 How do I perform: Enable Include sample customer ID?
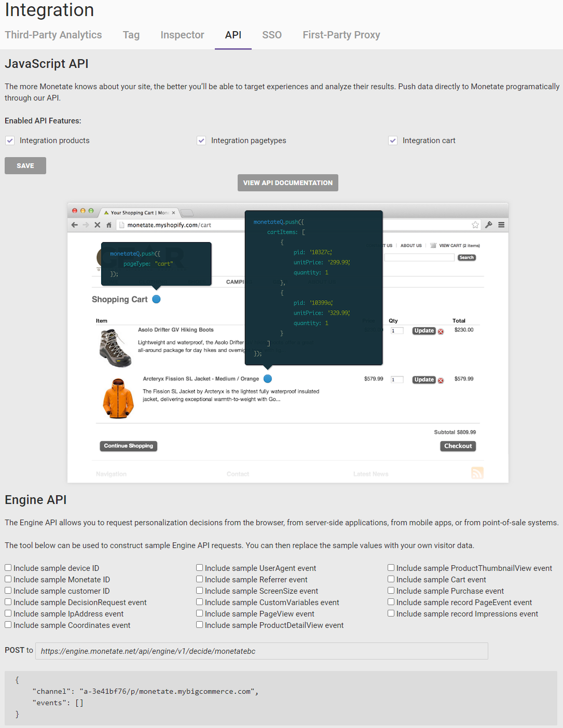[8, 591]
